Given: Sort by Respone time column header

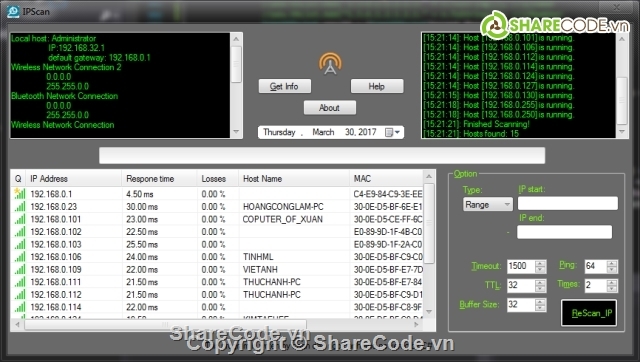Looking at the screenshot, I should click(159, 179).
